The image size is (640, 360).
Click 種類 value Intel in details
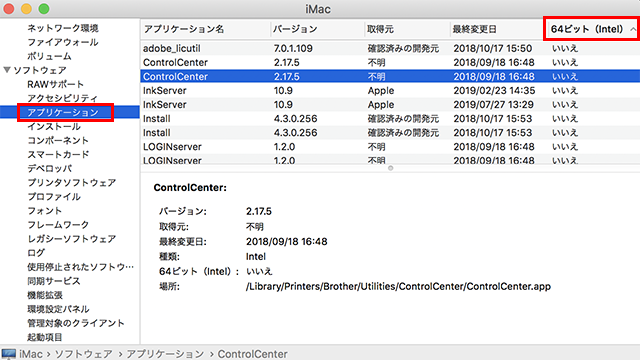(x=256, y=256)
